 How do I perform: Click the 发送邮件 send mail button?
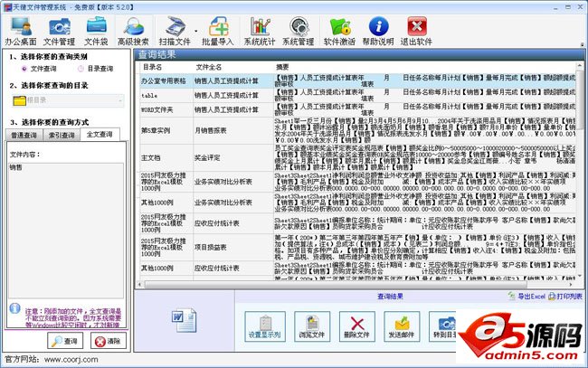402,326
